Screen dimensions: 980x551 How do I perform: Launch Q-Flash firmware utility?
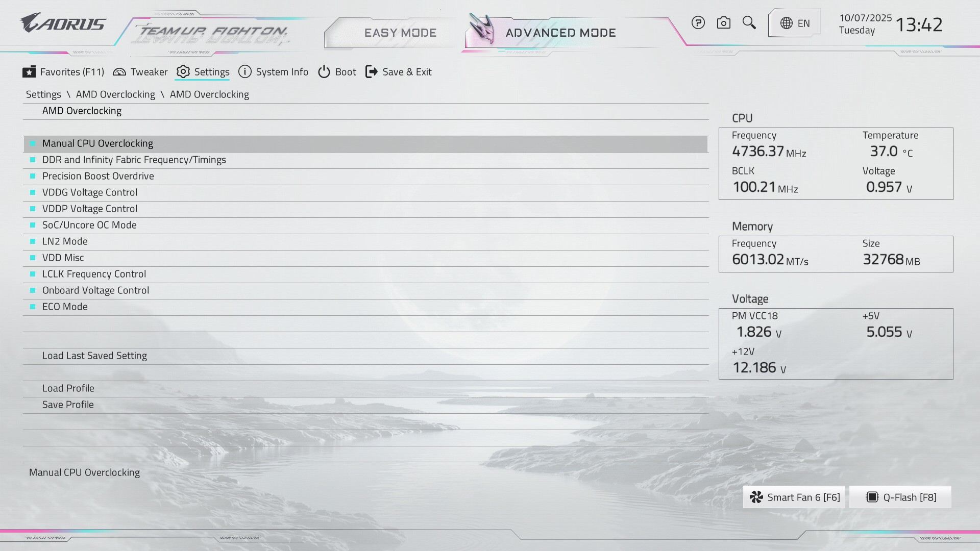pos(901,497)
